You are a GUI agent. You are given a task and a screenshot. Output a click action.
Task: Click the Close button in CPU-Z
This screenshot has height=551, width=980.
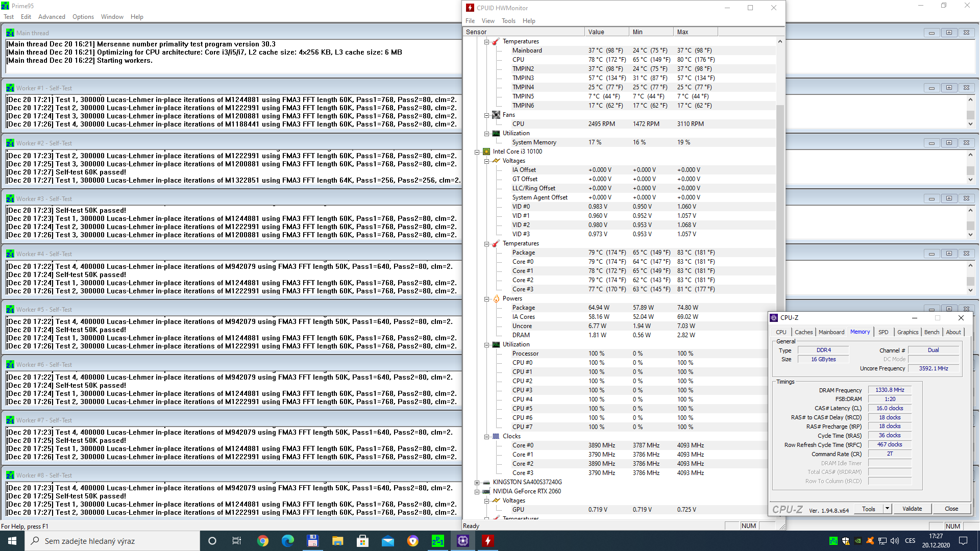[x=951, y=509]
